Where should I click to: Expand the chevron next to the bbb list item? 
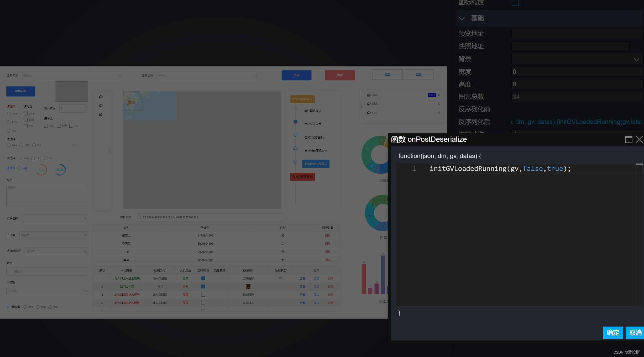438,104
